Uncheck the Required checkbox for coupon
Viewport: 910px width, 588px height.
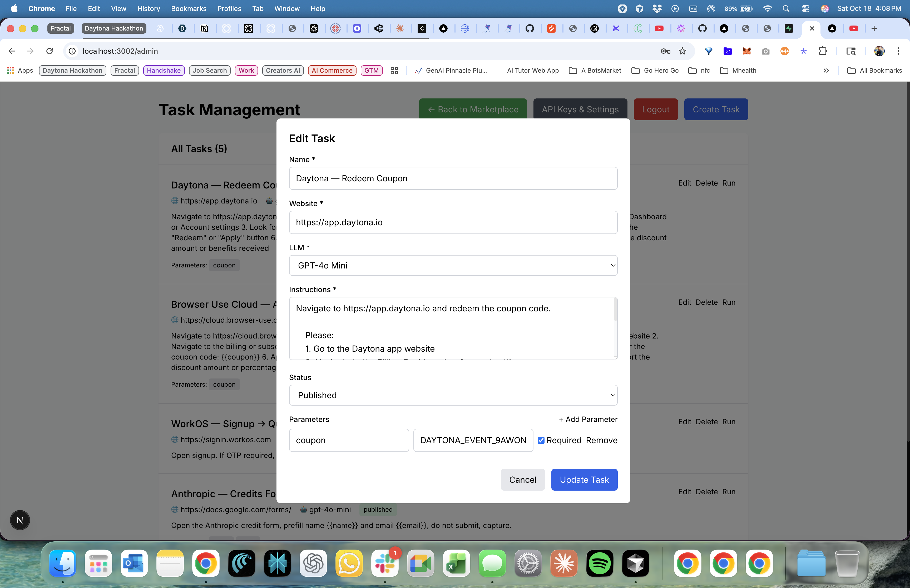click(x=541, y=440)
